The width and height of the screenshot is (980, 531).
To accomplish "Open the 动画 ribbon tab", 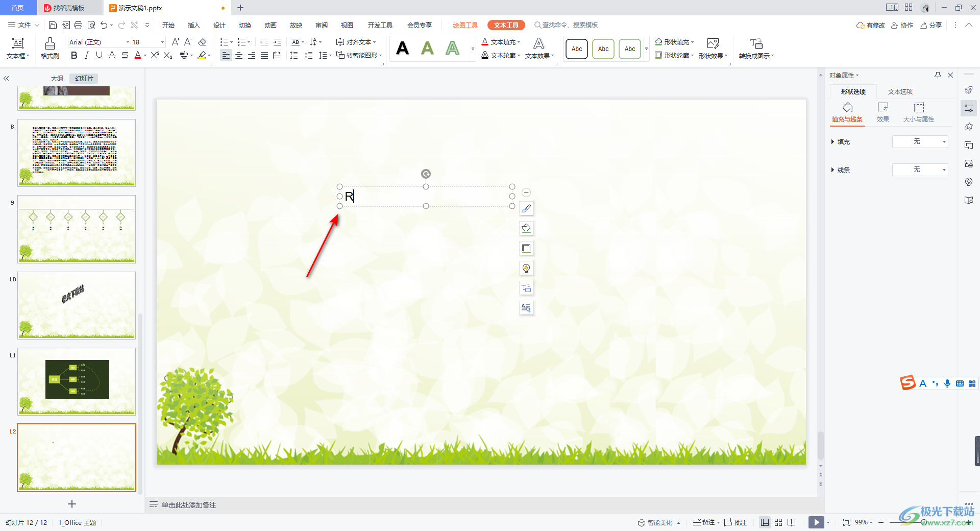I will point(271,25).
